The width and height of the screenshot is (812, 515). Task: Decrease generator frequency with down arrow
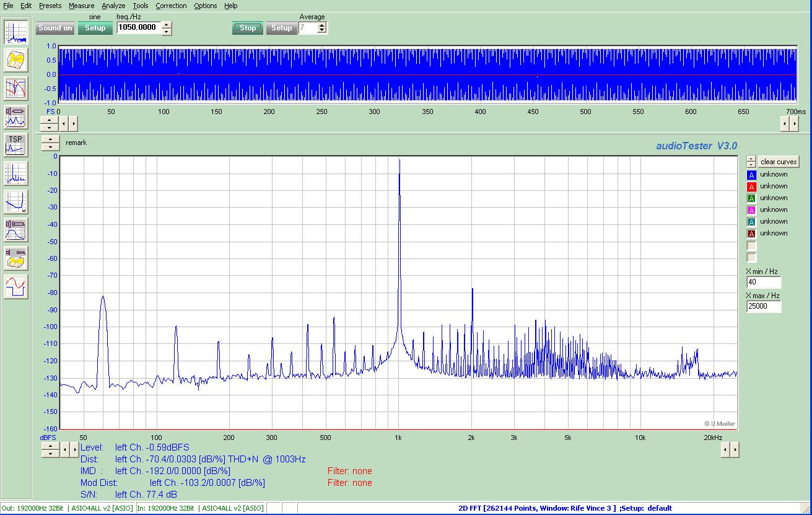tap(167, 31)
